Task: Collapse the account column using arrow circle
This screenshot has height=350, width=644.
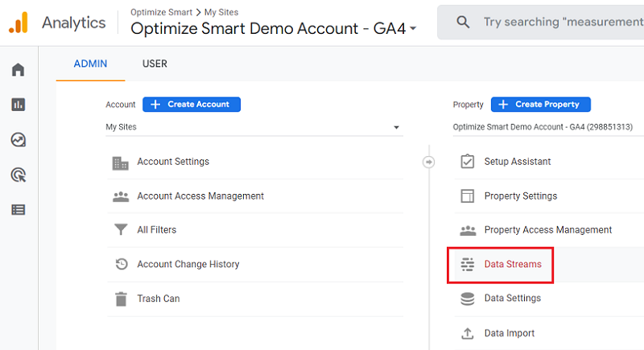Action: pos(428,162)
